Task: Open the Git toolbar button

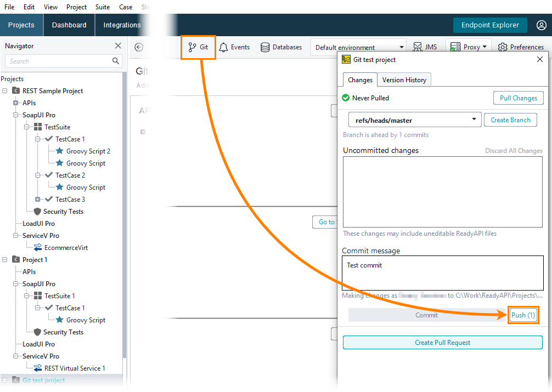Action: coord(198,47)
